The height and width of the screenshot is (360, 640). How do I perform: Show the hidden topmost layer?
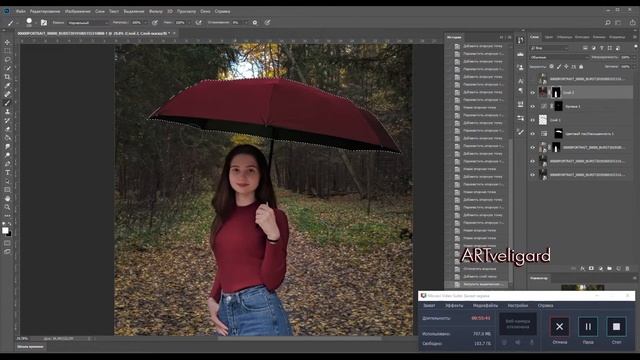pyautogui.click(x=532, y=79)
